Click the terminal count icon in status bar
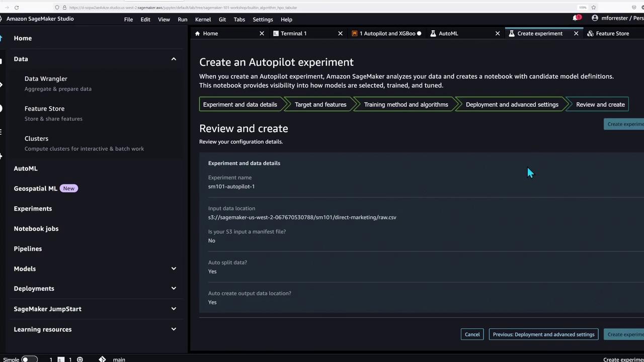 (x=60, y=359)
